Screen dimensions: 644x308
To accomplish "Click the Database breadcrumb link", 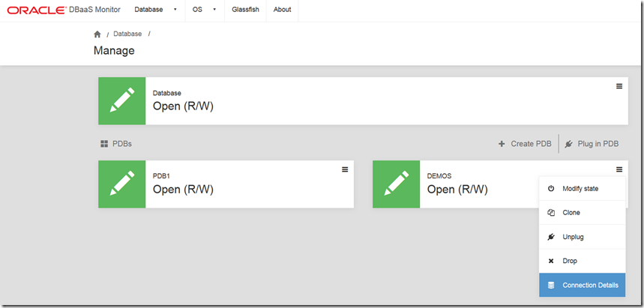I will pyautogui.click(x=127, y=34).
